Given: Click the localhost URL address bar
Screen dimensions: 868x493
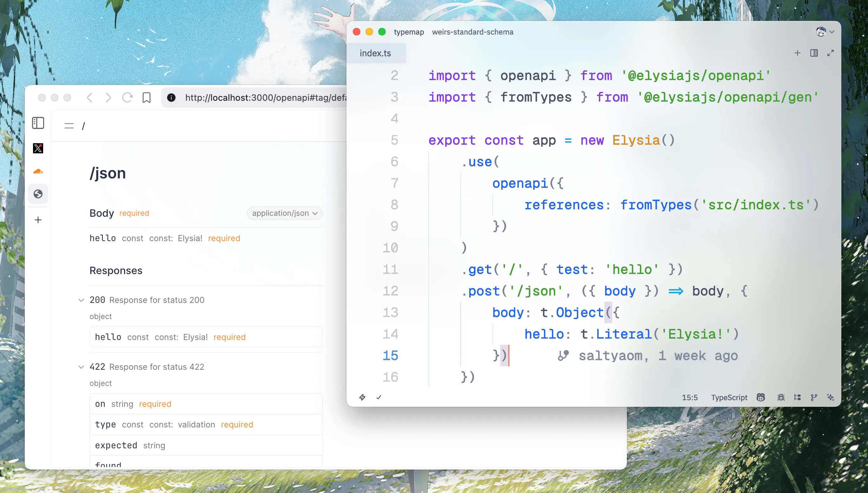Looking at the screenshot, I should [x=264, y=98].
